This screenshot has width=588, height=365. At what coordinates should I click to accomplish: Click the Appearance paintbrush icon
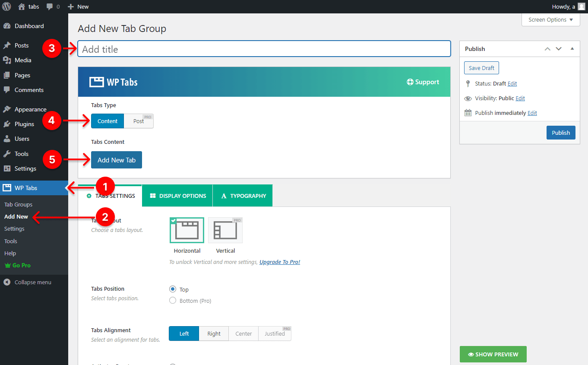pyautogui.click(x=7, y=109)
